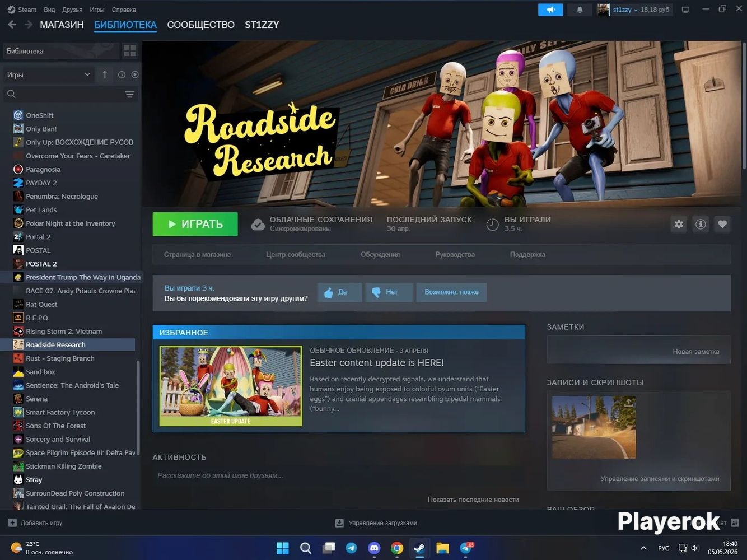Image resolution: width=747 pixels, height=560 pixels.
Task: Show ready-to-play games only icon
Action: click(x=135, y=74)
